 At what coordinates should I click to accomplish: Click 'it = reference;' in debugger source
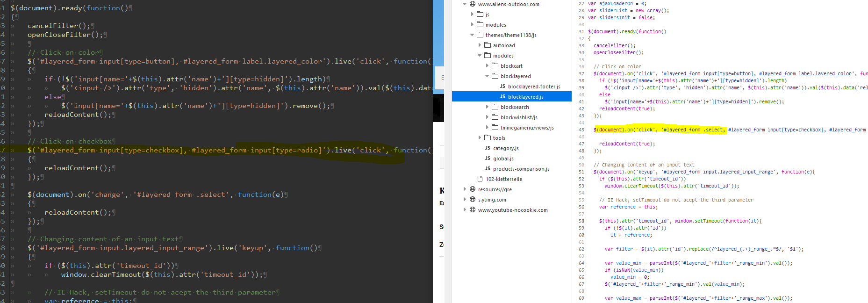coord(631,235)
